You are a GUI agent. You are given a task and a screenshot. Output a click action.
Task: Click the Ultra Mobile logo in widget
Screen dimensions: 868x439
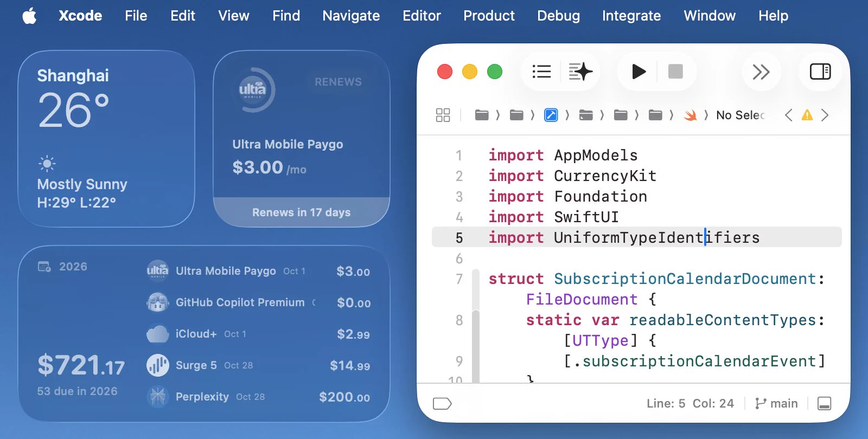click(x=253, y=89)
